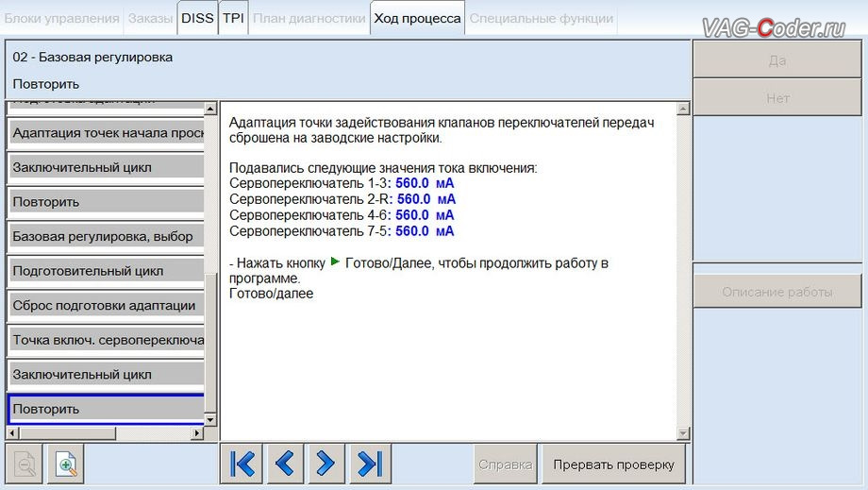Image resolution: width=868 pixels, height=490 pixels.
Task: Click the zoom out magnifier icon
Action: click(24, 464)
